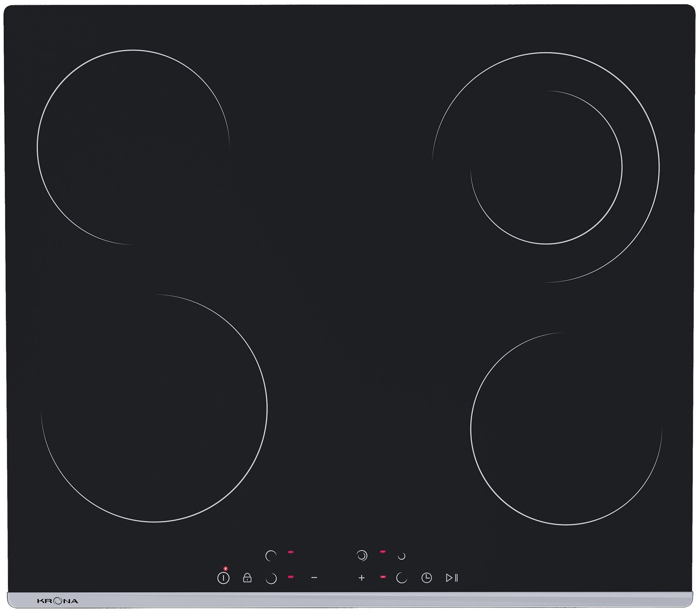This screenshot has height=614, width=700.
Task: Toggle the child lock padlock icon
Action: coord(247,578)
